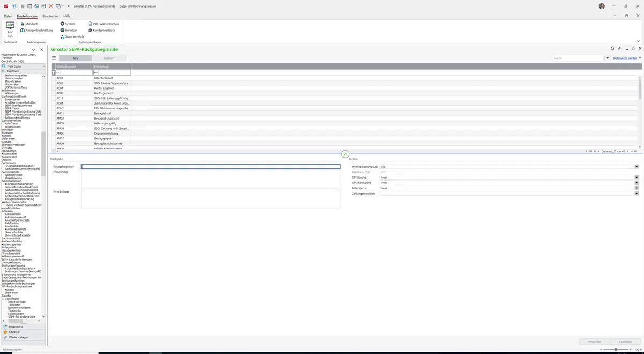Open Kundenfeedback in the ribbon
The height and width of the screenshot is (354, 644).
(101, 30)
